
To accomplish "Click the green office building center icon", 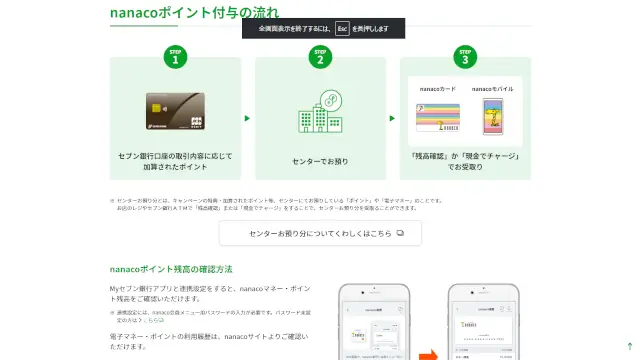I will (320, 111).
